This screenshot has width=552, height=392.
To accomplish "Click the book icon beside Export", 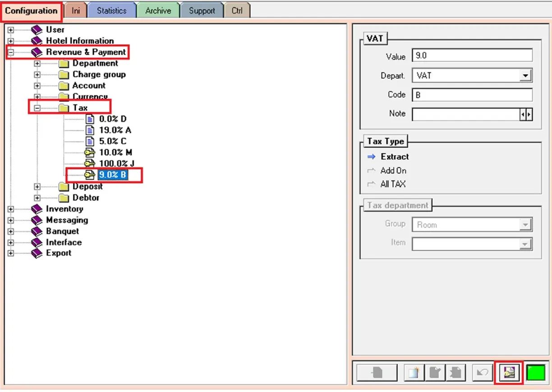I will [x=37, y=253].
